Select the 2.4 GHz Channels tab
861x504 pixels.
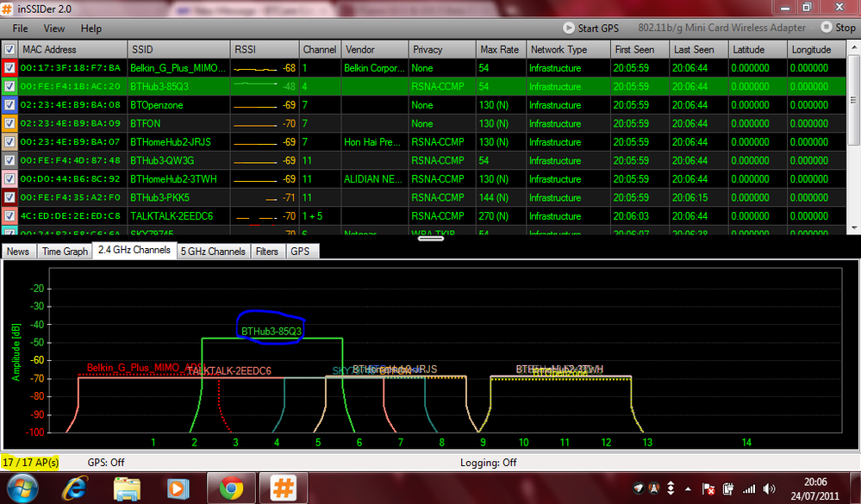pyautogui.click(x=134, y=251)
